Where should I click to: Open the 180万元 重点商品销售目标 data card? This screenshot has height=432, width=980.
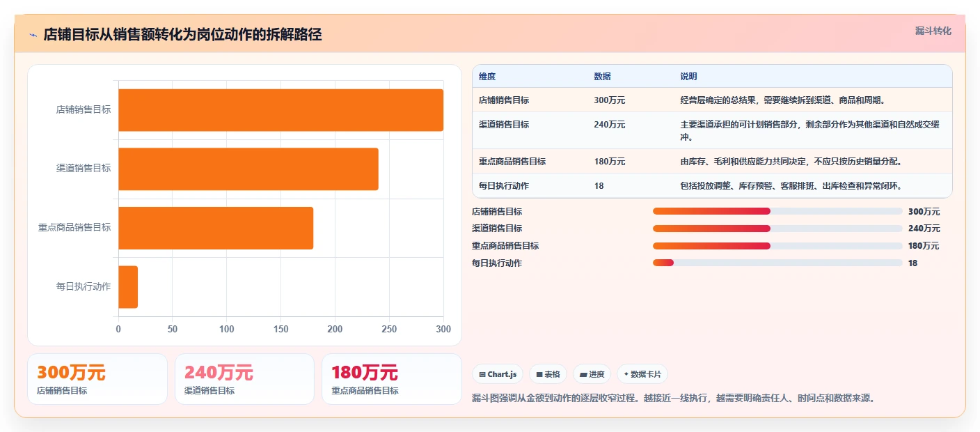click(392, 379)
